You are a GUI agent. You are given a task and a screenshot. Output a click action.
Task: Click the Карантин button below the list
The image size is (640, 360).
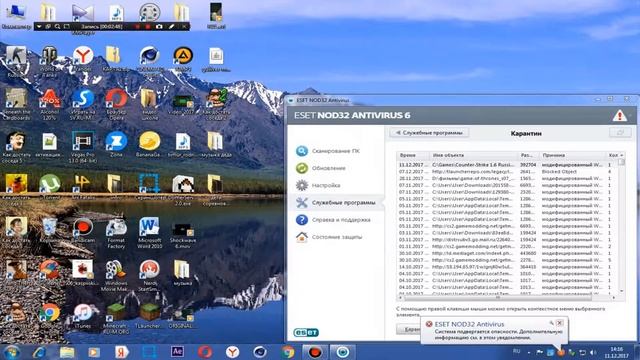[408, 329]
